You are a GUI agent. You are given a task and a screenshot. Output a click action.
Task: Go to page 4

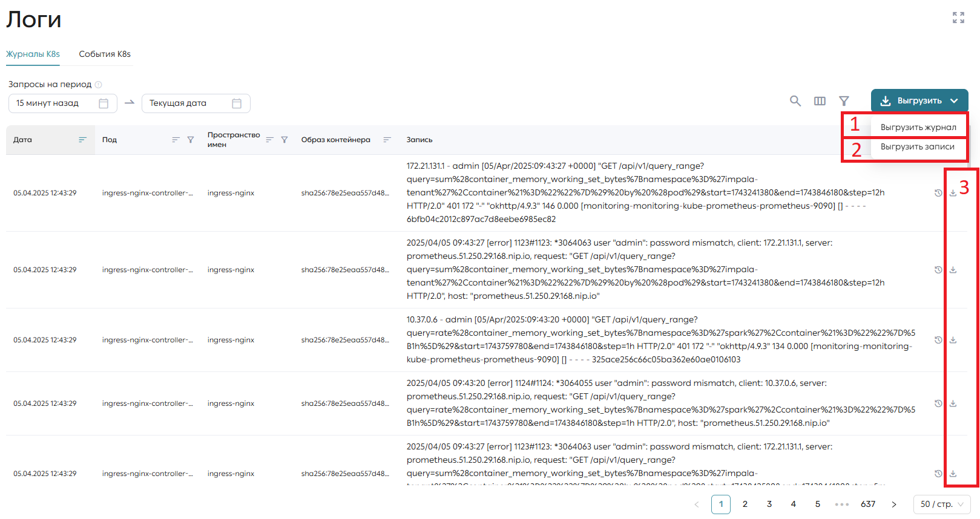(794, 504)
